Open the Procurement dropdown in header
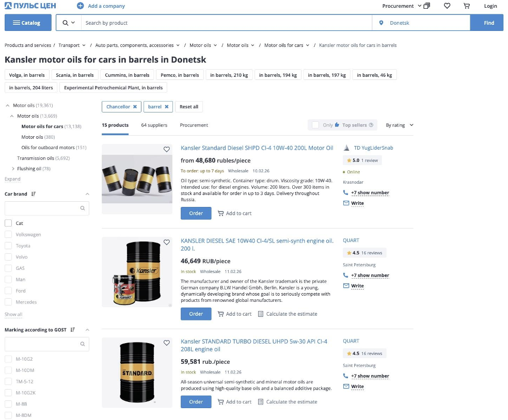The width and height of the screenshot is (508, 420). pyautogui.click(x=402, y=6)
